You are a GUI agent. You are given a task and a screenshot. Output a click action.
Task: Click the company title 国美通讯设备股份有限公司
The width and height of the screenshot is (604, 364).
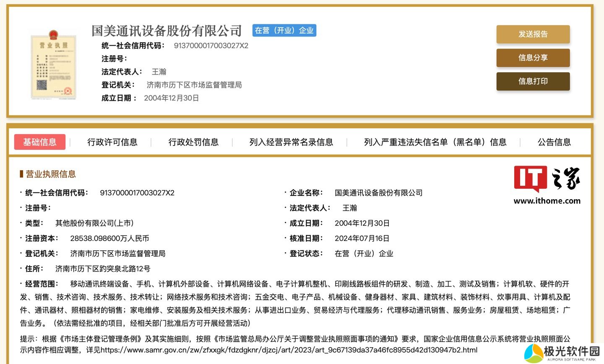(167, 31)
